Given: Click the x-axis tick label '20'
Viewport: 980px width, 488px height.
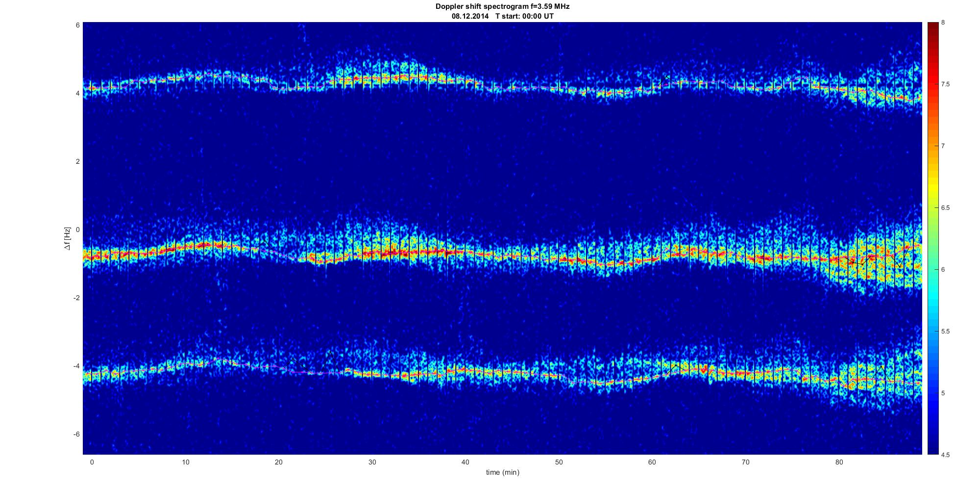Looking at the screenshot, I should coord(278,462).
